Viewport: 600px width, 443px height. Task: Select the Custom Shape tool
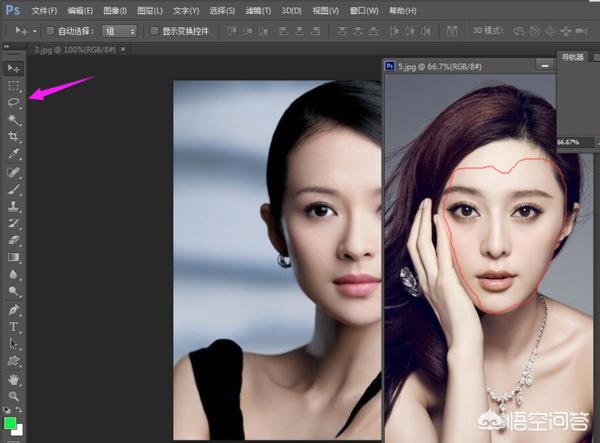pos(13,361)
